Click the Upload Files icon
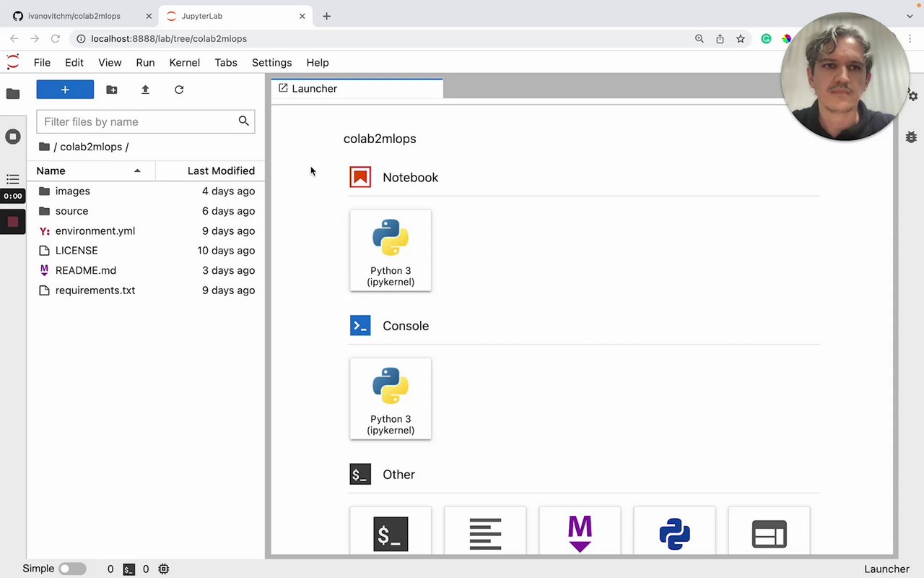The height and width of the screenshot is (578, 924). 145,90
